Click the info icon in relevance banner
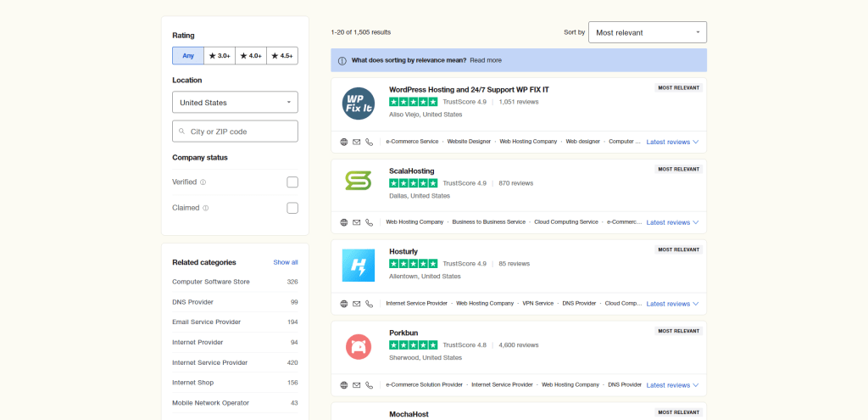This screenshot has width=868, height=420. (x=342, y=60)
